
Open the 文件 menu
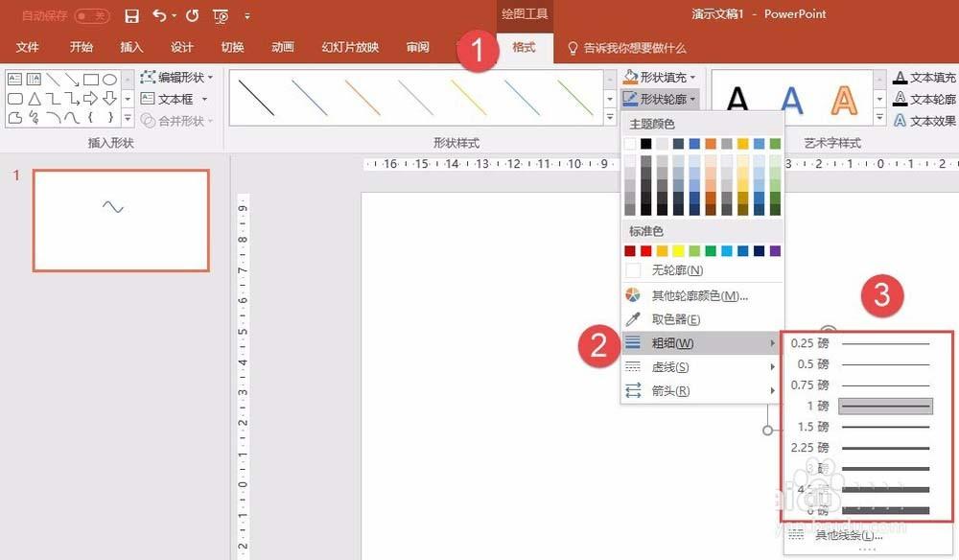click(28, 47)
